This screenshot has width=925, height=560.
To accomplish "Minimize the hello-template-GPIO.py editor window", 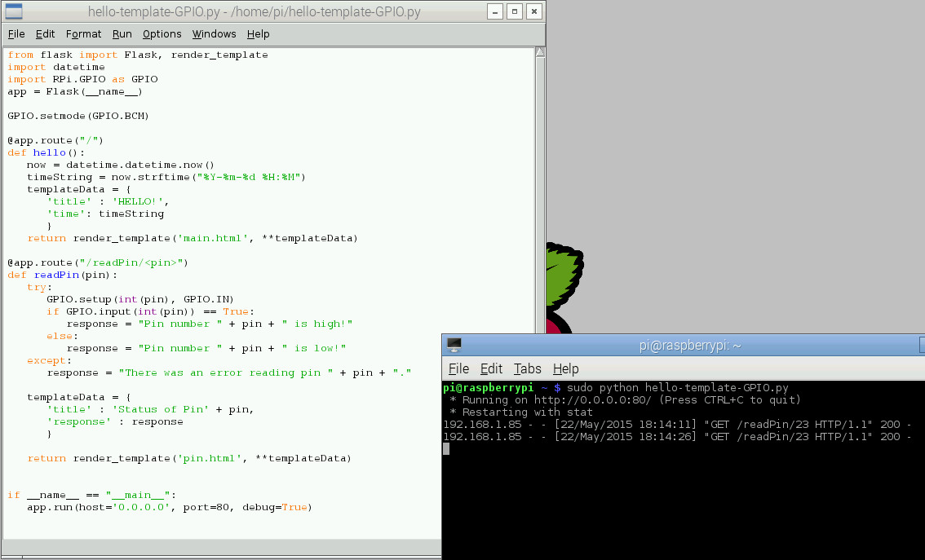I will [495, 11].
